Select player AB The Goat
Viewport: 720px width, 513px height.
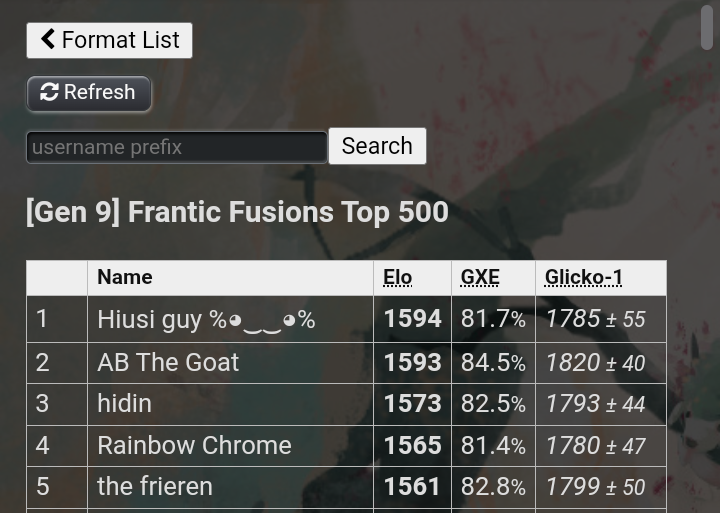[168, 362]
